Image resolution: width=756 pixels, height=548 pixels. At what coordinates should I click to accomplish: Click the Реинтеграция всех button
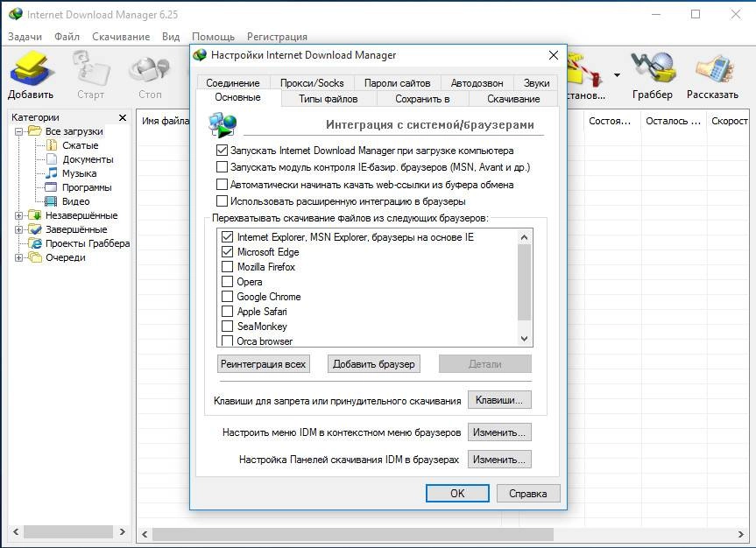[264, 364]
